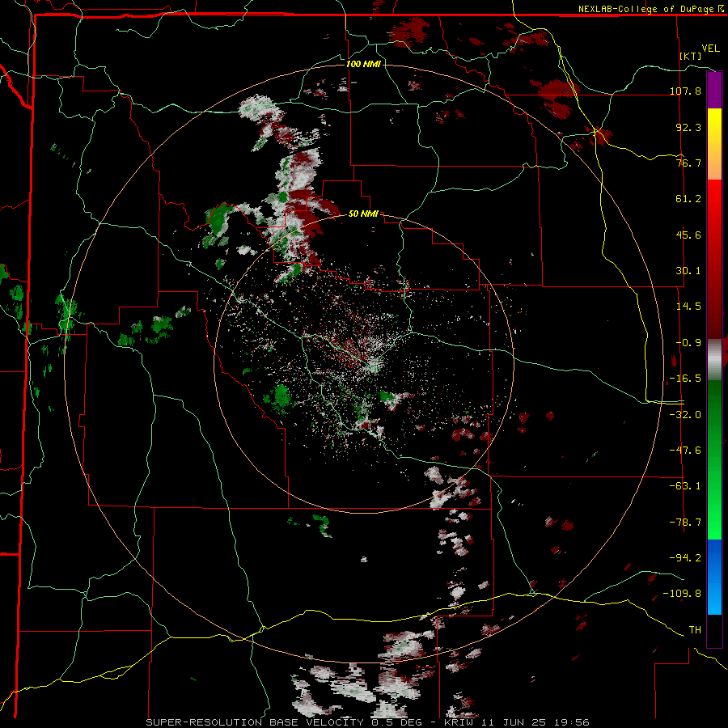Click the TH label on the color bar
Viewport: 728px width, 728px height.
[695, 630]
